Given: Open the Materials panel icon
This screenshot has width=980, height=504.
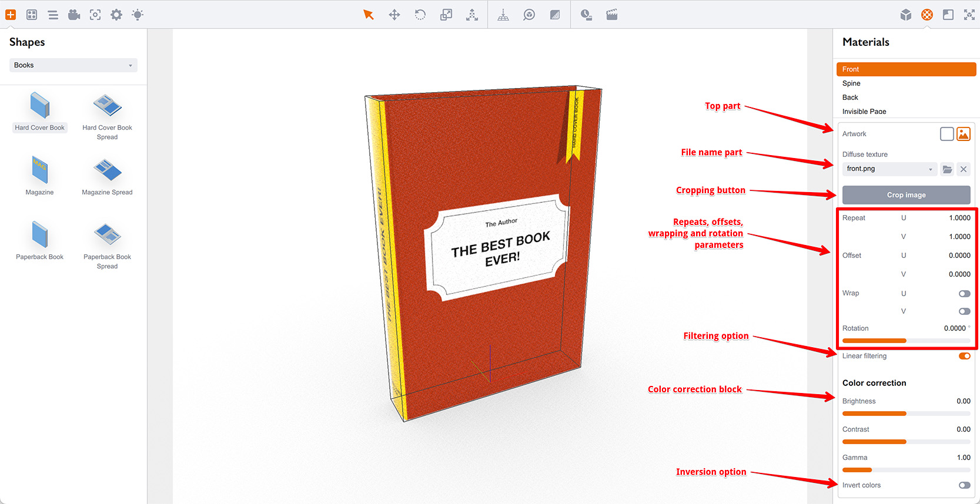Looking at the screenshot, I should [x=927, y=15].
